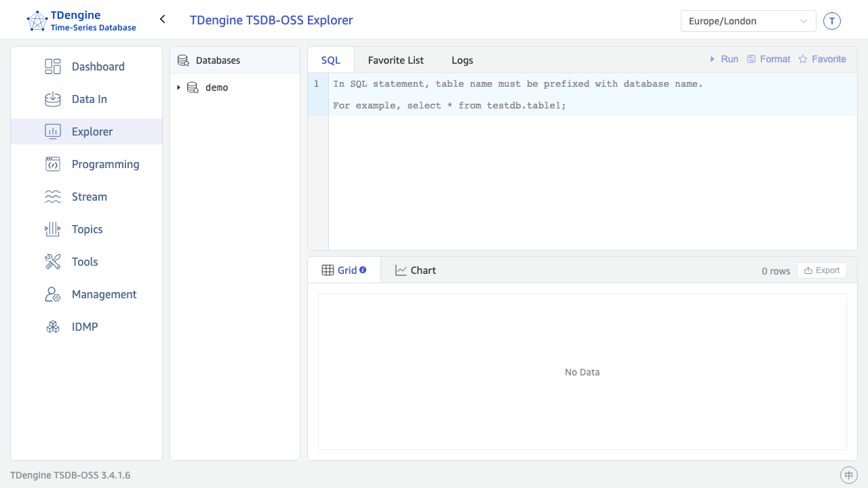Run the SQL statement

tap(724, 59)
